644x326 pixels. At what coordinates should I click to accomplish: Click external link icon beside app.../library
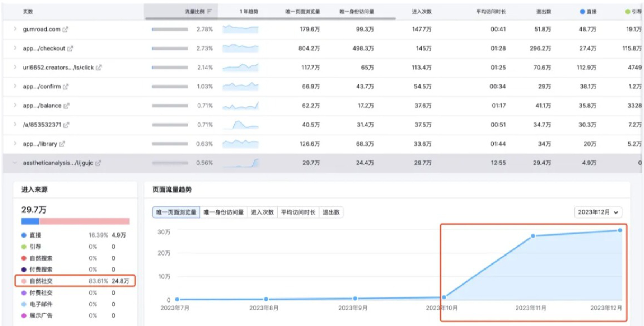tap(62, 144)
